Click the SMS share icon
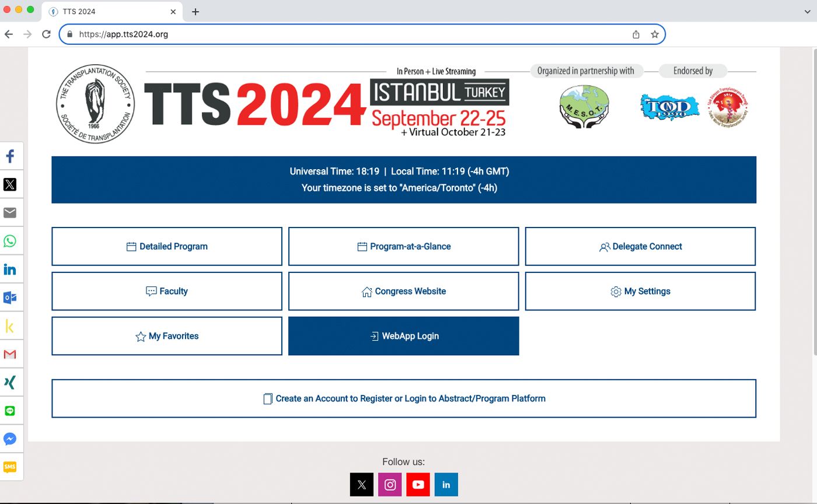This screenshot has width=817, height=504. point(10,467)
